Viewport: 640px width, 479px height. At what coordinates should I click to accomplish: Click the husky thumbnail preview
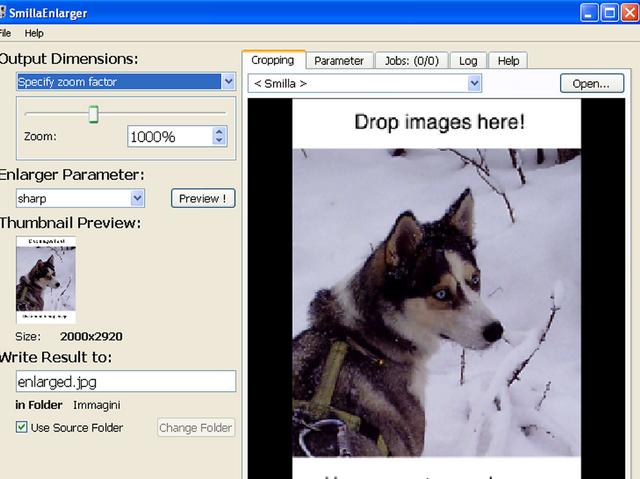(46, 279)
